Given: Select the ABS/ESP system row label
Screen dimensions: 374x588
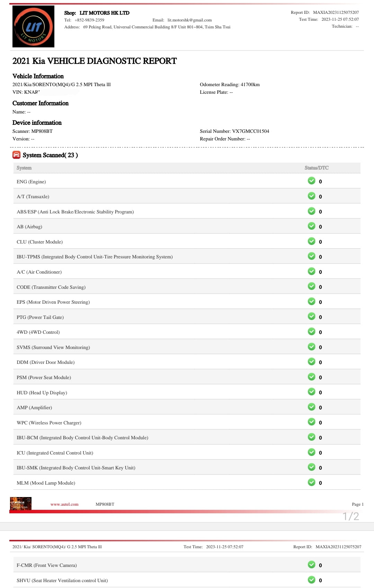Looking at the screenshot, I should coord(75,212).
